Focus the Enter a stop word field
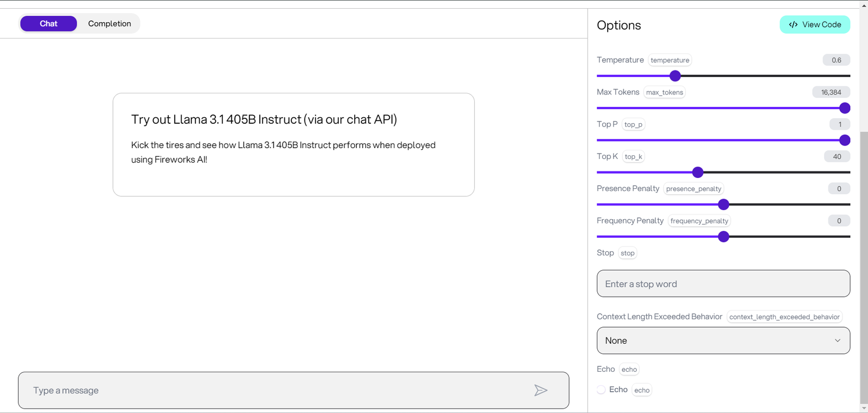 pos(723,283)
